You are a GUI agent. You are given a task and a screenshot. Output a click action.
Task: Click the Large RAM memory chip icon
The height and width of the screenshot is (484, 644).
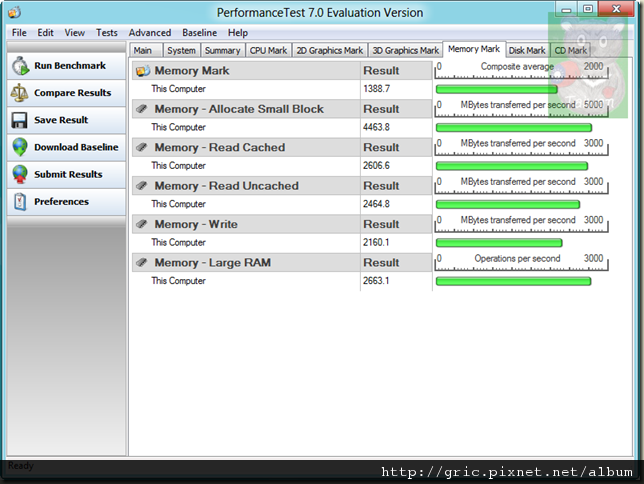click(142, 262)
